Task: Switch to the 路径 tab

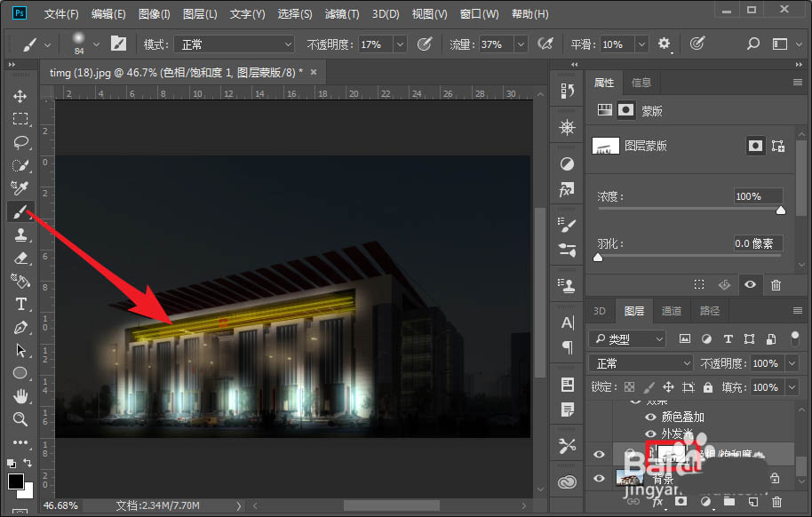Action: click(x=710, y=311)
